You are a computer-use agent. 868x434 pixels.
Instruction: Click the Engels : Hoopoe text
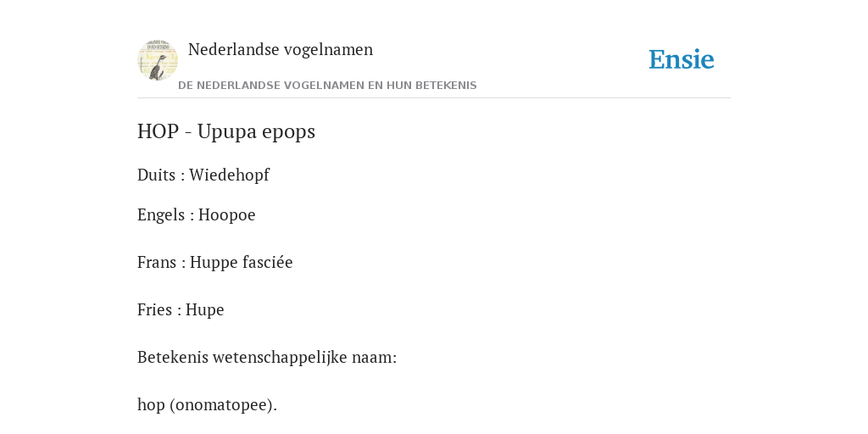[197, 214]
